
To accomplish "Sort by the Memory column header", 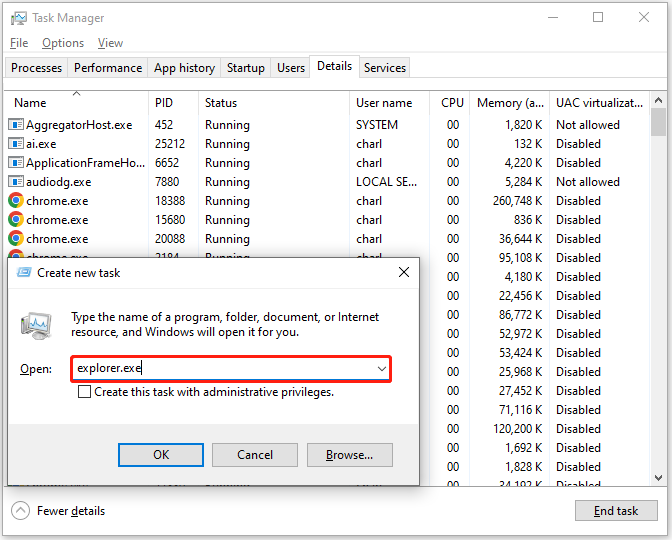I will [510, 103].
